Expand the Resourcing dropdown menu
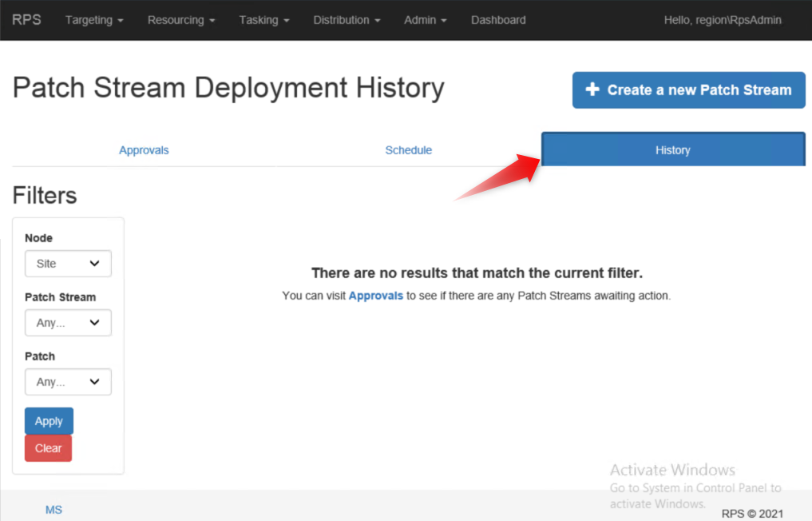The image size is (812, 521). click(x=181, y=20)
